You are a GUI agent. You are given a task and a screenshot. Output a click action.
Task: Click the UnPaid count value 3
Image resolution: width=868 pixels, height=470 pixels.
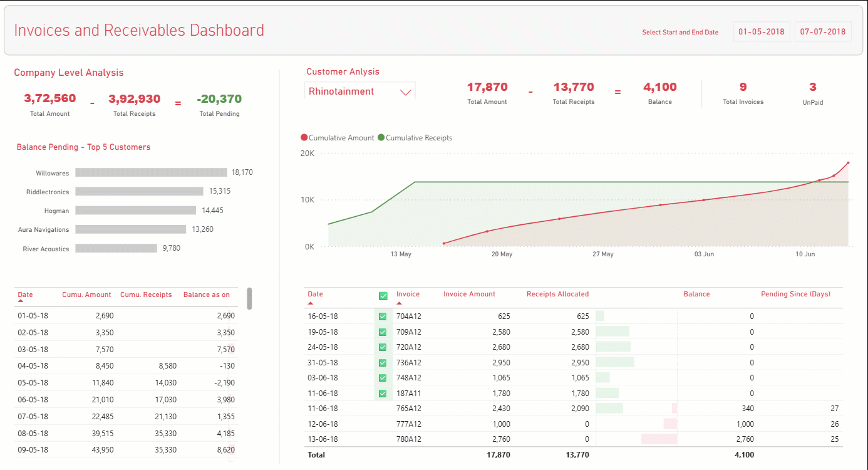coord(813,87)
